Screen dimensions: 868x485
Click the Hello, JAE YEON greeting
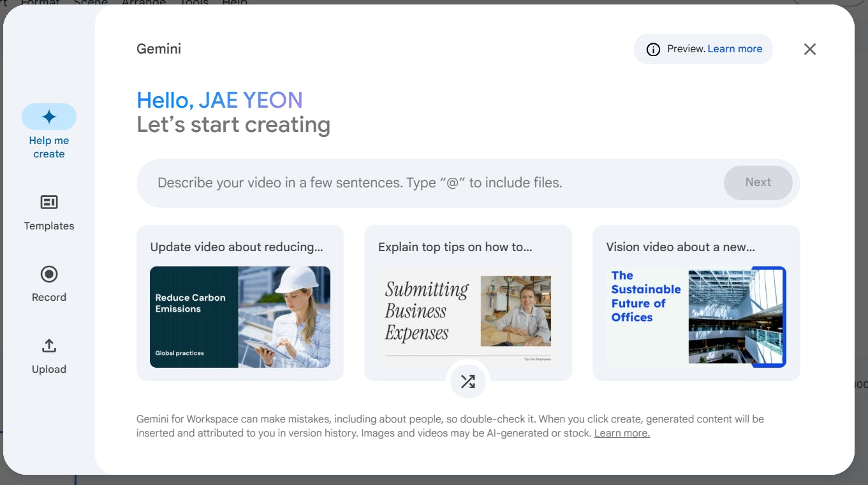pyautogui.click(x=219, y=100)
